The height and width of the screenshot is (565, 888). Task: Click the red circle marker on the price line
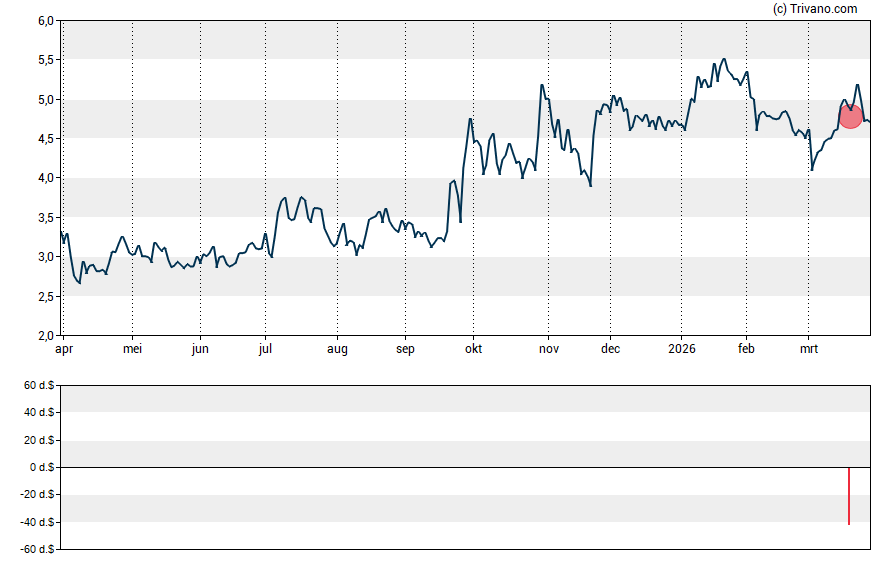coord(850,116)
